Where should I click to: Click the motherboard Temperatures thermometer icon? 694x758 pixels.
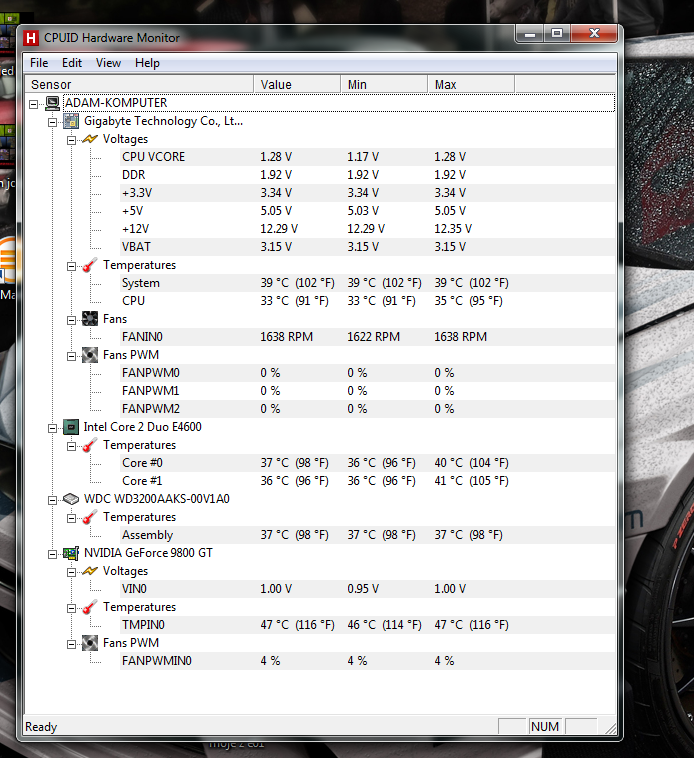click(90, 265)
